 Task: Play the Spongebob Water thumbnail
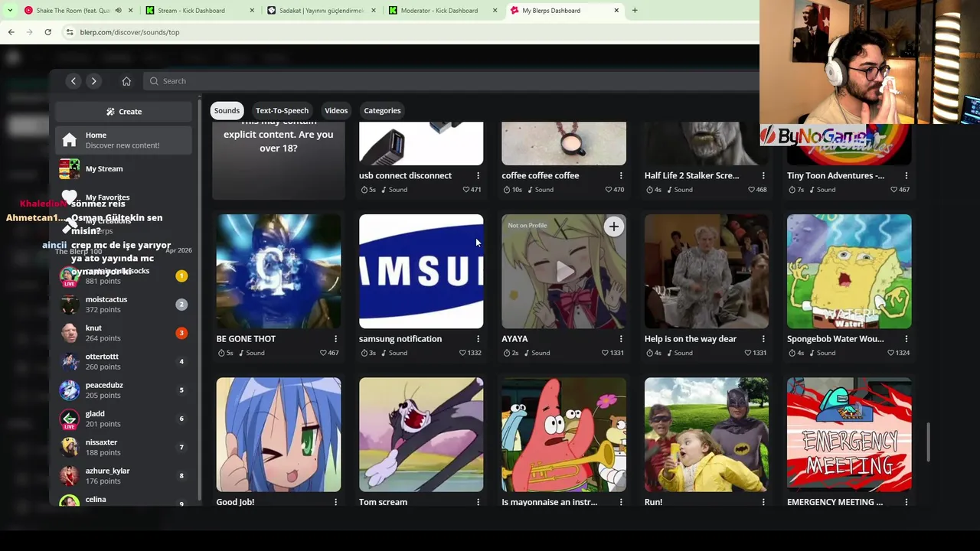click(849, 272)
